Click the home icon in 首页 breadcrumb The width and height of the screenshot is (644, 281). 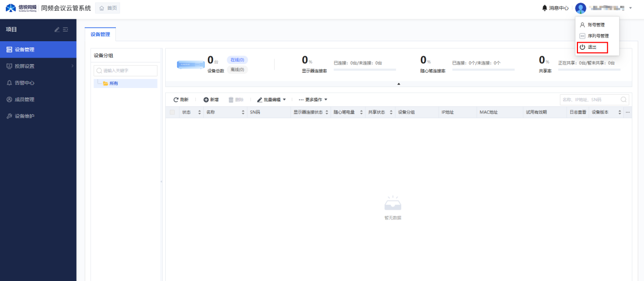tap(102, 8)
